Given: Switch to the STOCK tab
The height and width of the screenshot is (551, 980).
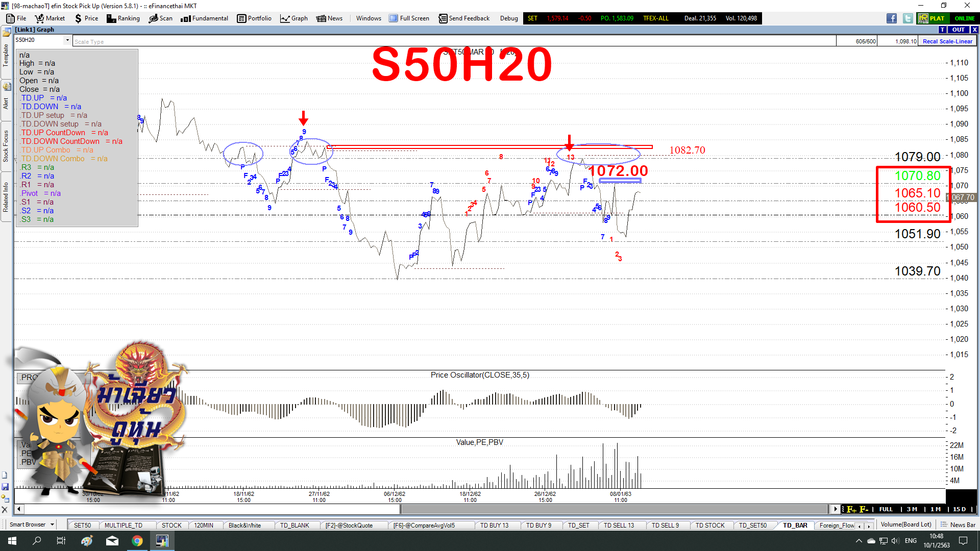Looking at the screenshot, I should tap(171, 525).
